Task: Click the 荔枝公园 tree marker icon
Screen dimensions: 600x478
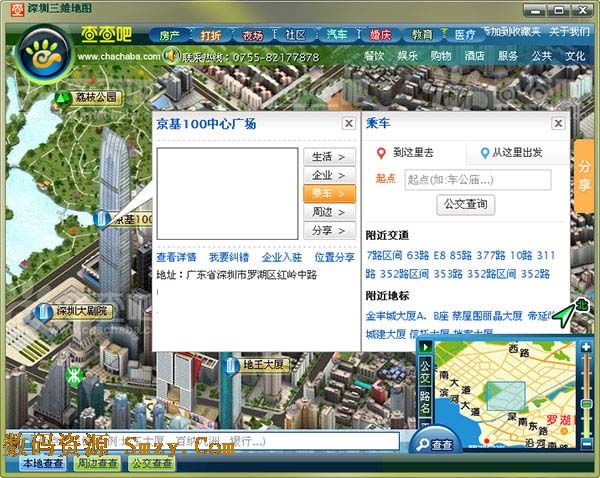Action: pyautogui.click(x=62, y=99)
